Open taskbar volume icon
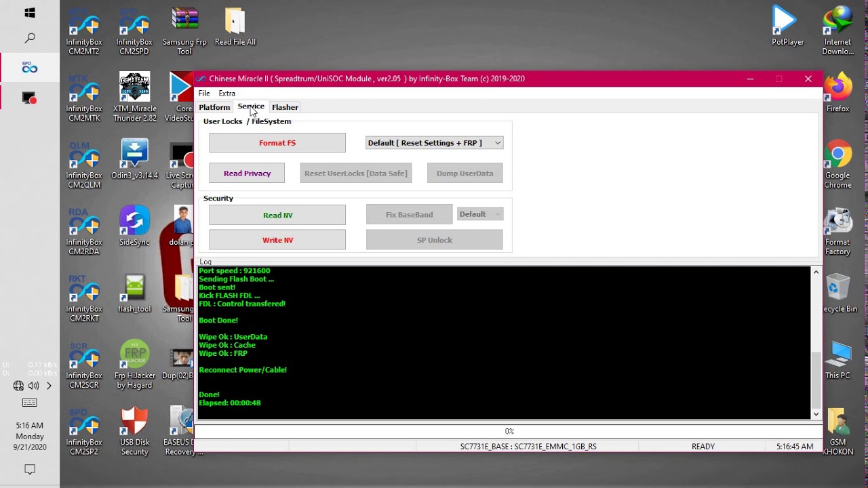 click(x=34, y=386)
